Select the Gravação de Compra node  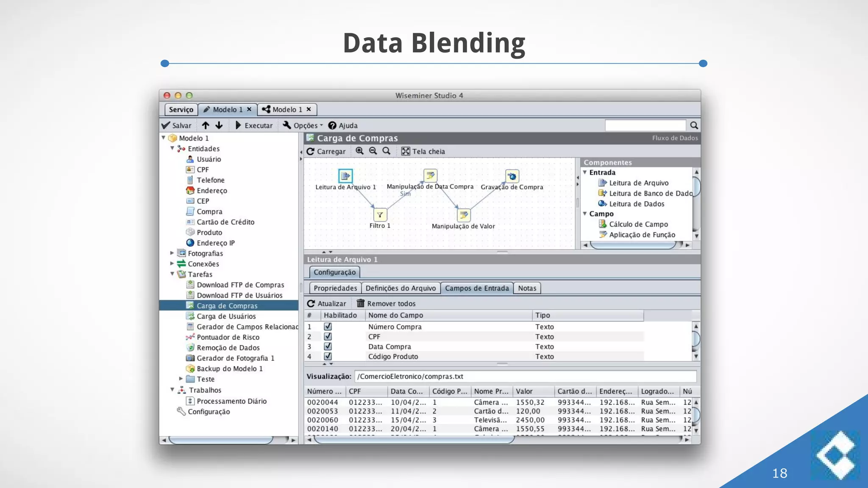[x=512, y=176]
